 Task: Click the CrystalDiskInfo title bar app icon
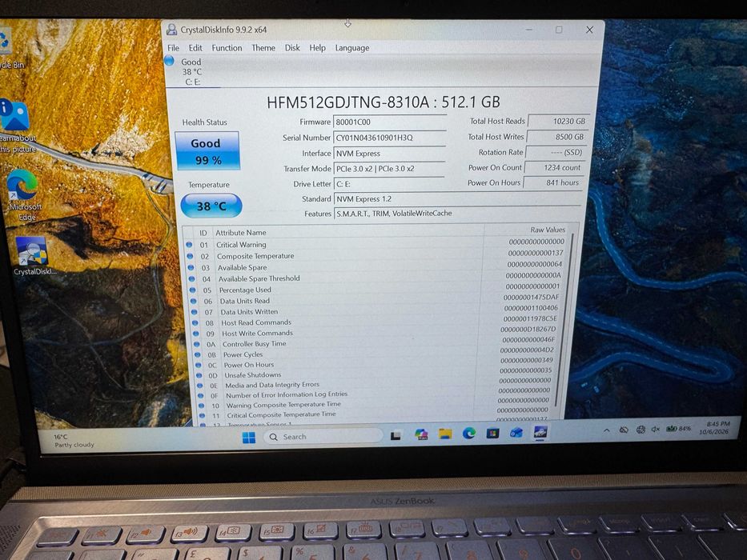tap(171, 30)
